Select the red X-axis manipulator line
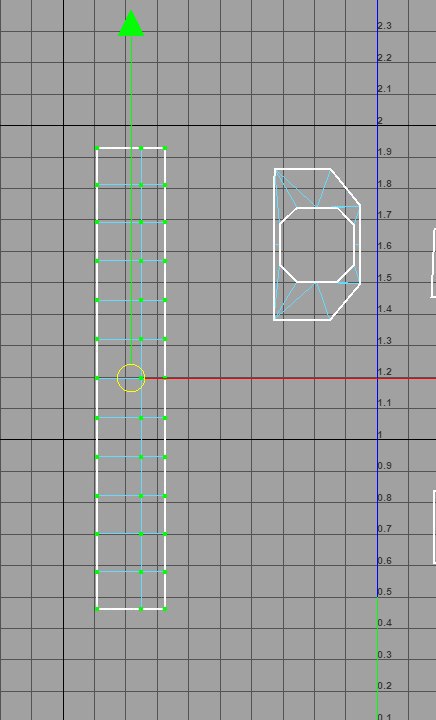 [291, 378]
